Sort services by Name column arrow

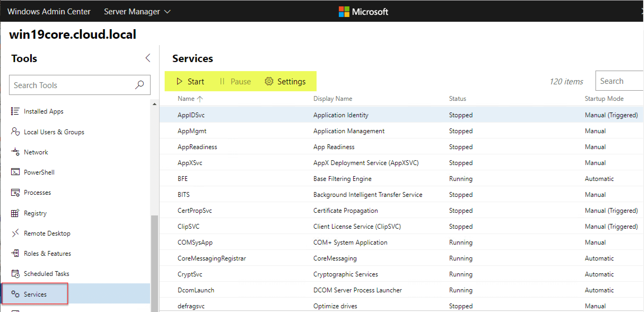coord(200,99)
